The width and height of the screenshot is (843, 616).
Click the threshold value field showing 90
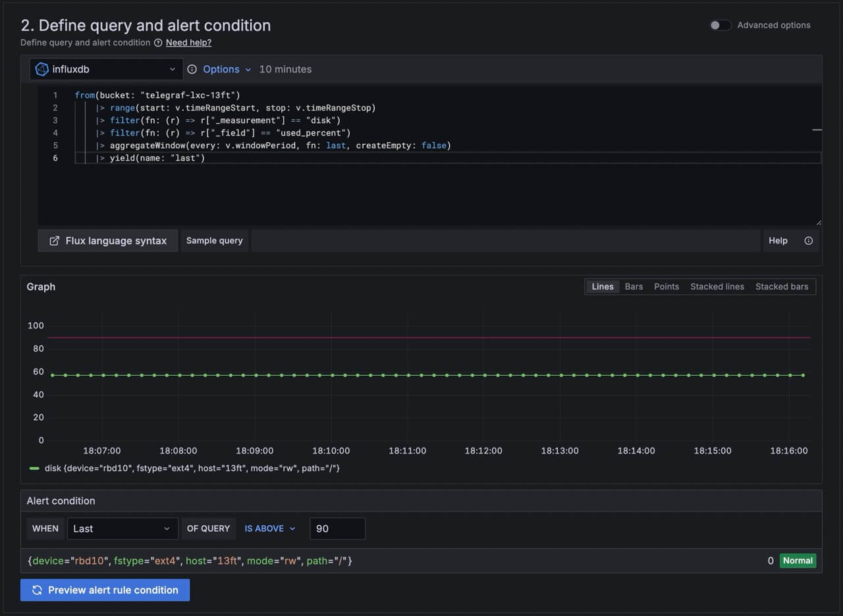coord(337,528)
